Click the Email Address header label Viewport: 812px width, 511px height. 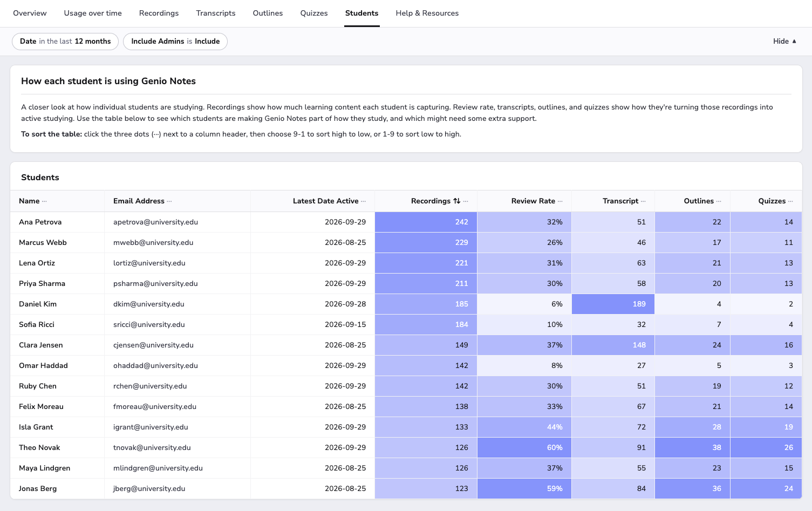pyautogui.click(x=139, y=201)
